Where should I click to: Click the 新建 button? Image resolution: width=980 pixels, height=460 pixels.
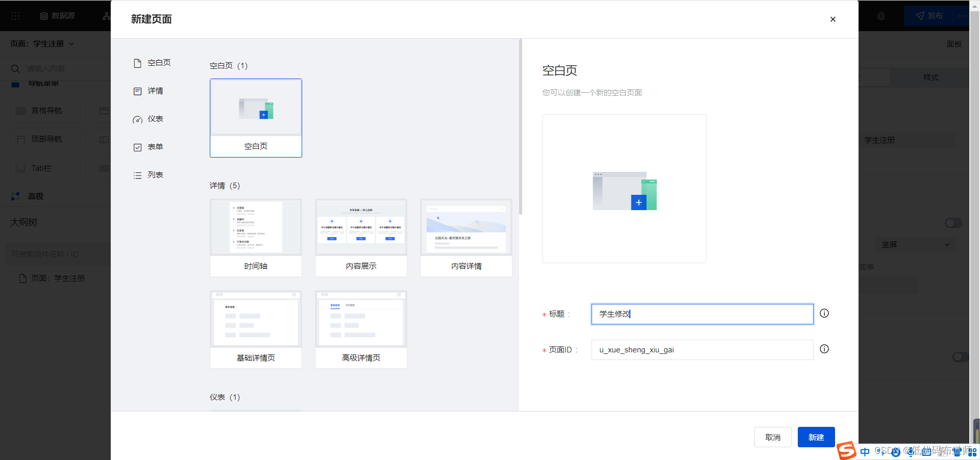[816, 437]
